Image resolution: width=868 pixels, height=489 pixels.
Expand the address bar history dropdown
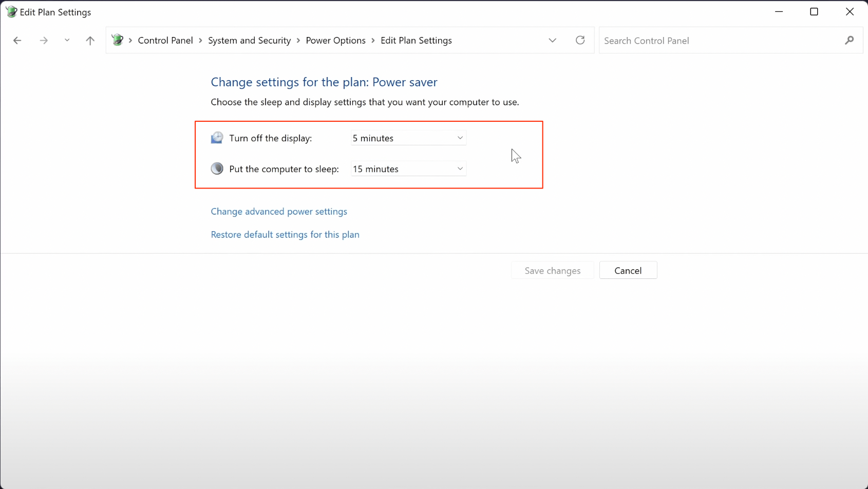click(x=553, y=41)
